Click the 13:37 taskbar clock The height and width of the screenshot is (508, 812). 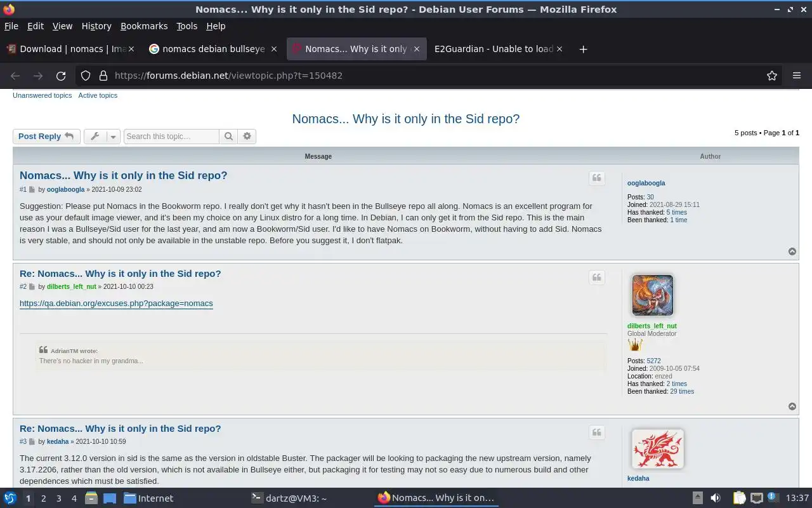[797, 498]
